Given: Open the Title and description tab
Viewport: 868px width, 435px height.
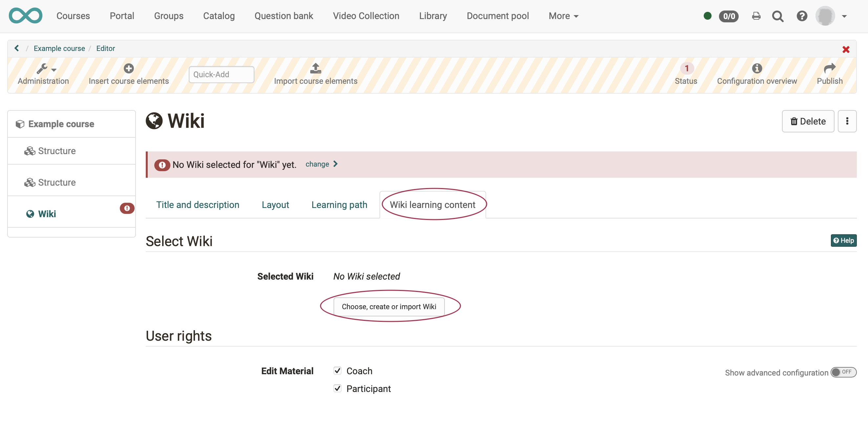Looking at the screenshot, I should [197, 205].
